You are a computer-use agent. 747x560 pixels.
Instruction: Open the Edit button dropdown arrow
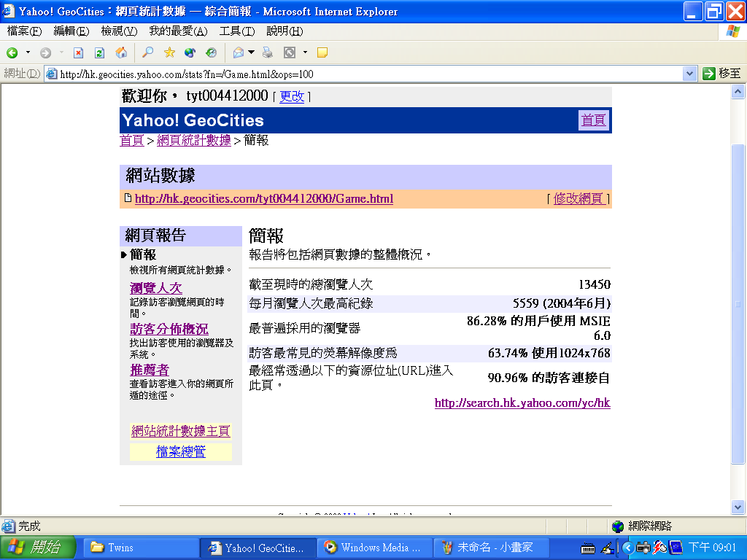tap(305, 52)
